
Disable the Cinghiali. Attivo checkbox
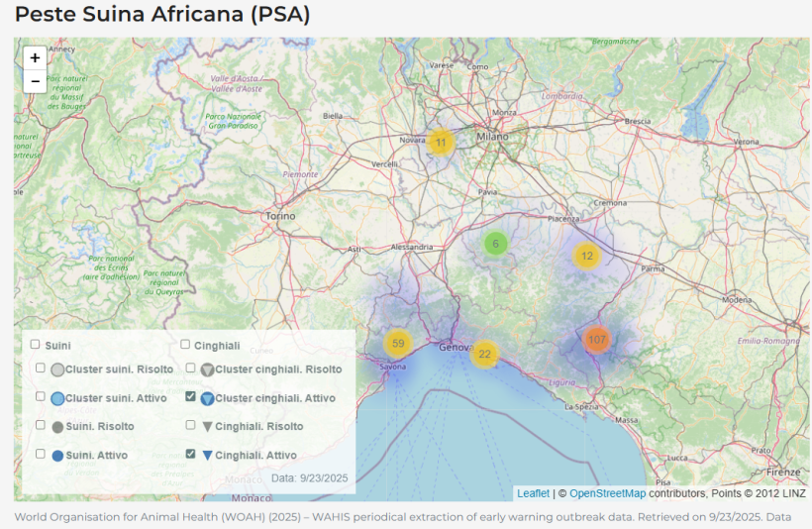(191, 454)
